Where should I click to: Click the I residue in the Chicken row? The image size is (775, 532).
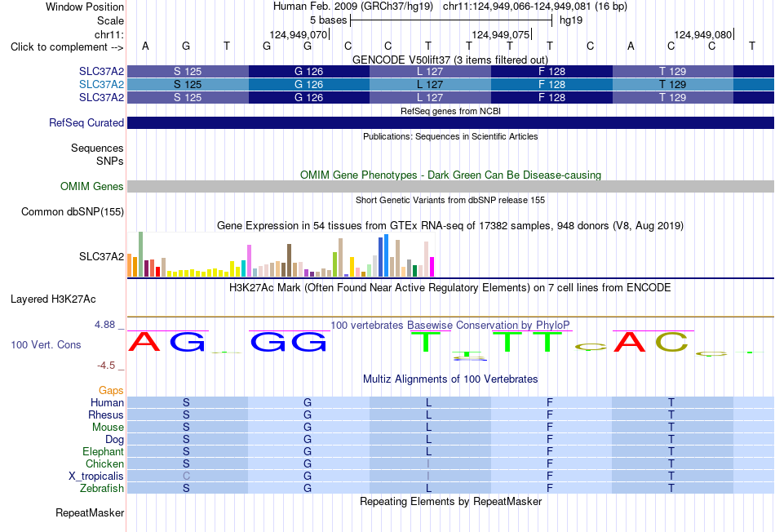428,463
